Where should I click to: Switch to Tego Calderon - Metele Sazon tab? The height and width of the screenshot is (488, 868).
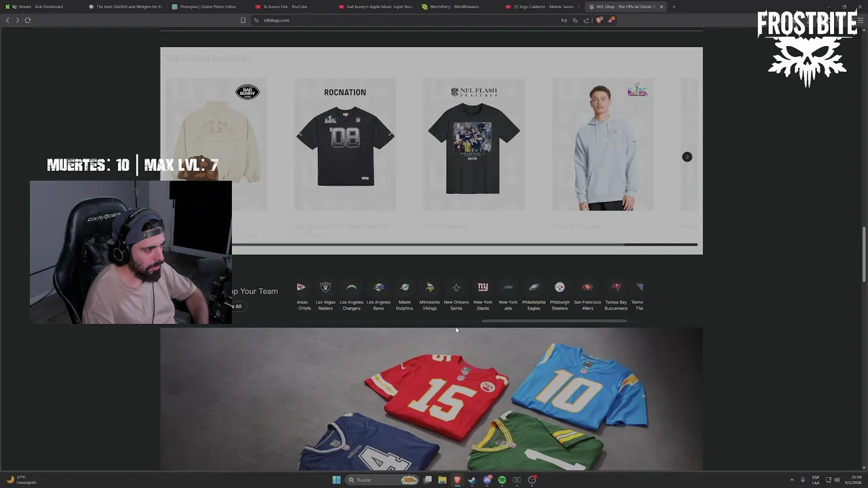point(543,7)
